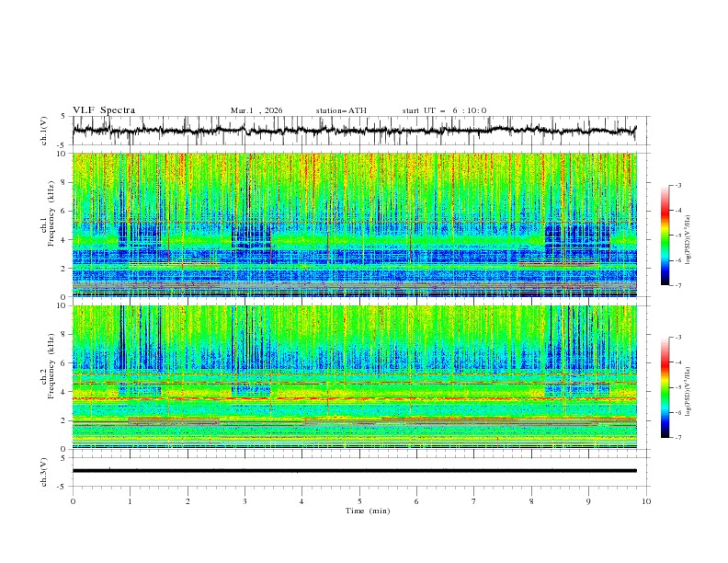Screen dimensions: 728x563
Task: Click time axis tick label "9"
Action: click(x=588, y=501)
